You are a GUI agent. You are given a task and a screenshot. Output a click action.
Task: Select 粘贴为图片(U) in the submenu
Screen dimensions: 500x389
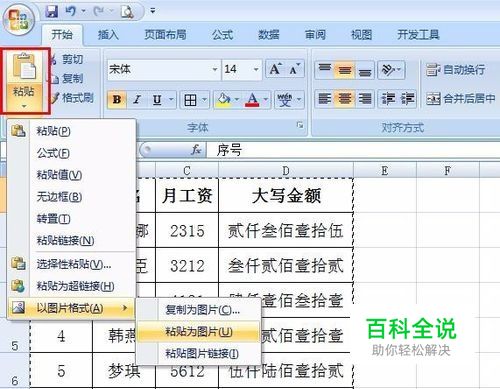coord(198,332)
